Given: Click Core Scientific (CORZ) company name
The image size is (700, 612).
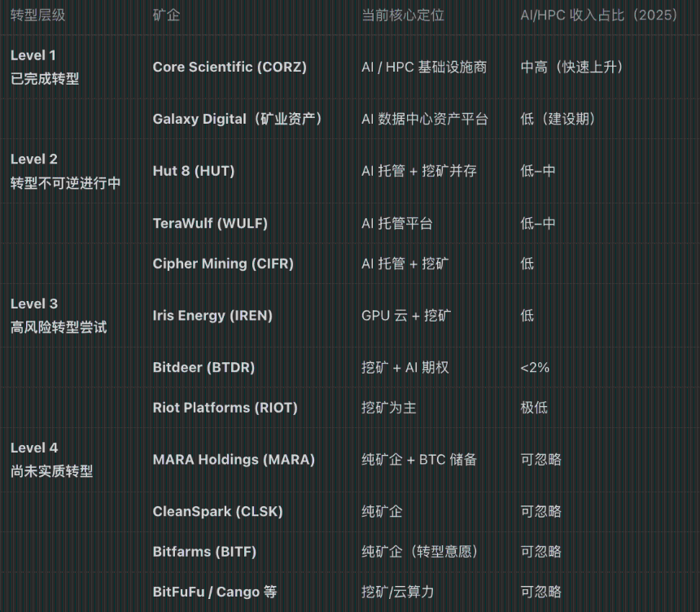Looking at the screenshot, I should tap(230, 67).
